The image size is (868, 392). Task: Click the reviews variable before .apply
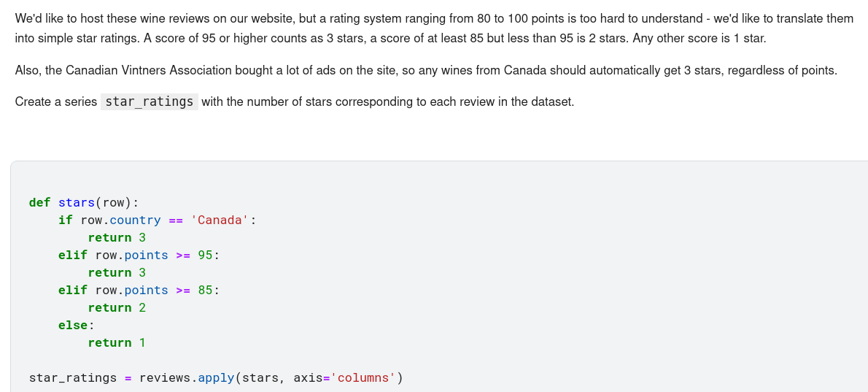[168, 377]
